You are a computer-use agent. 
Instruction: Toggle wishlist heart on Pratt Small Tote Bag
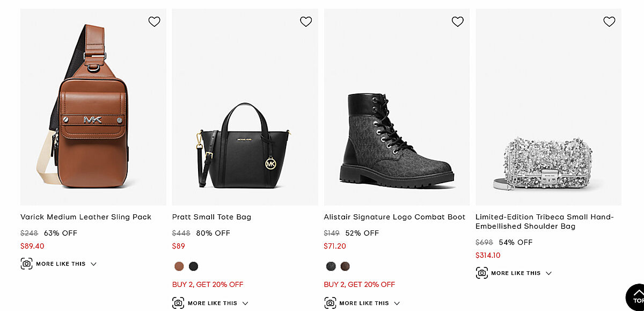click(306, 21)
